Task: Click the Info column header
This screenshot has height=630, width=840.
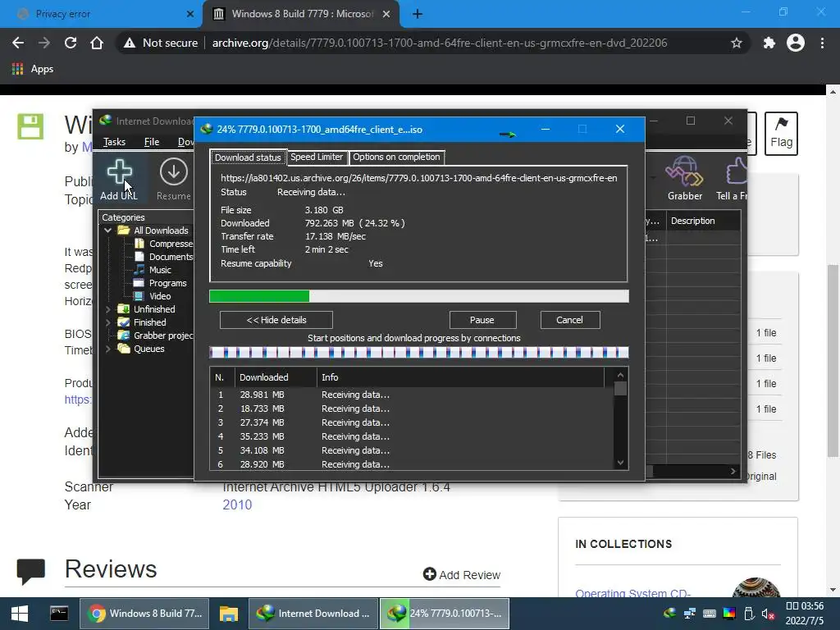Action: [x=461, y=377]
